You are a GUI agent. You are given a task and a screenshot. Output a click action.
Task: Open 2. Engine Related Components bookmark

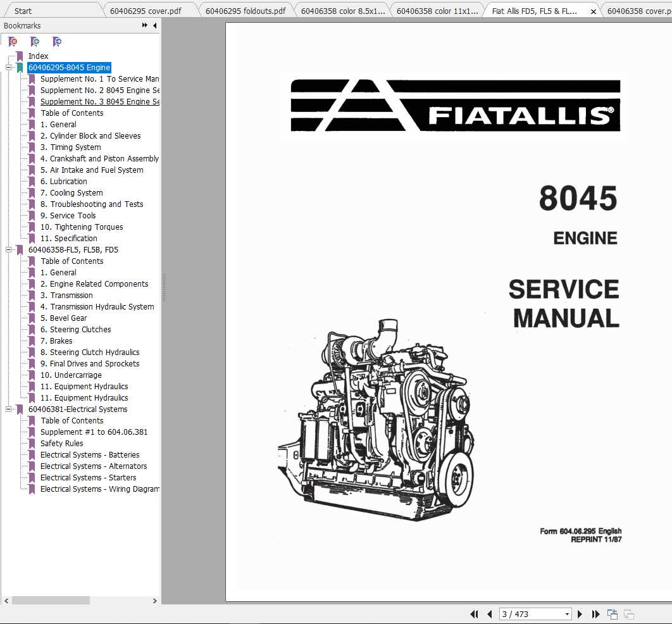pyautogui.click(x=94, y=284)
